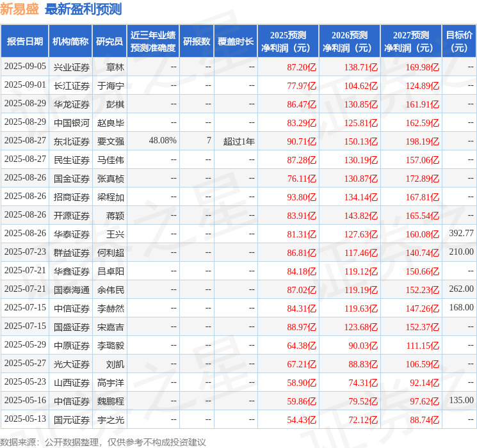Screen dimensions: 477x448
Task: Select researcher 彭棋
Action: pyautogui.click(x=115, y=104)
